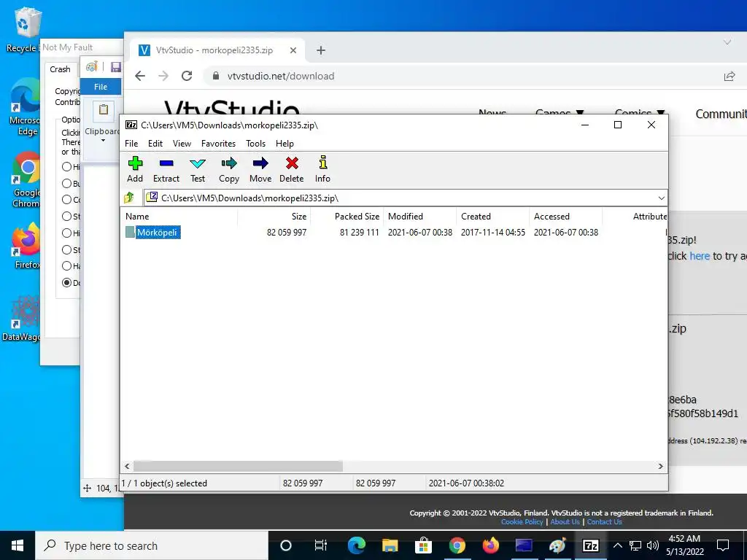Sort by the Accessed column header

(566, 216)
